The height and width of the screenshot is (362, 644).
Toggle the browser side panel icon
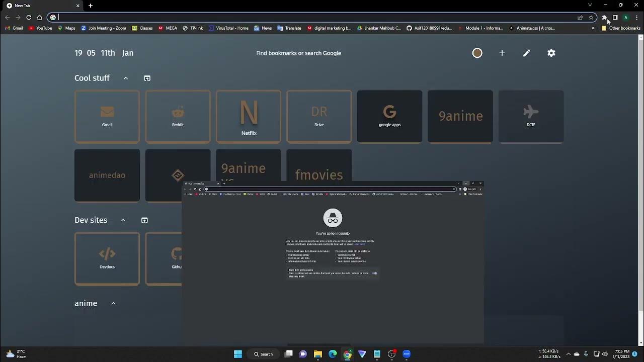[x=615, y=18]
